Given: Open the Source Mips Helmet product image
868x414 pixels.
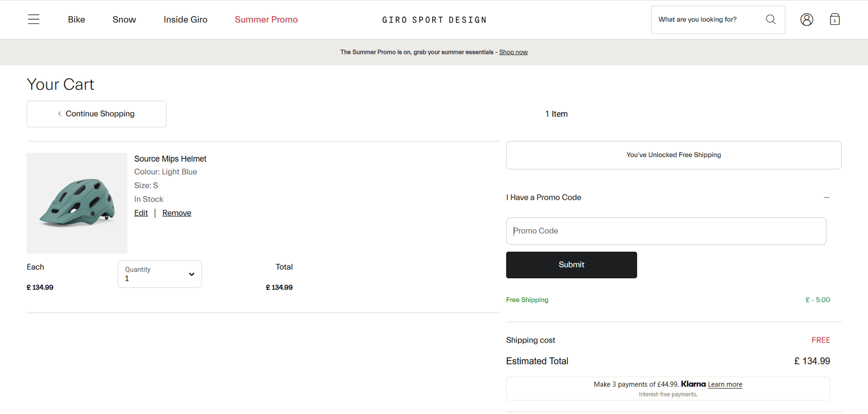Looking at the screenshot, I should click(77, 203).
